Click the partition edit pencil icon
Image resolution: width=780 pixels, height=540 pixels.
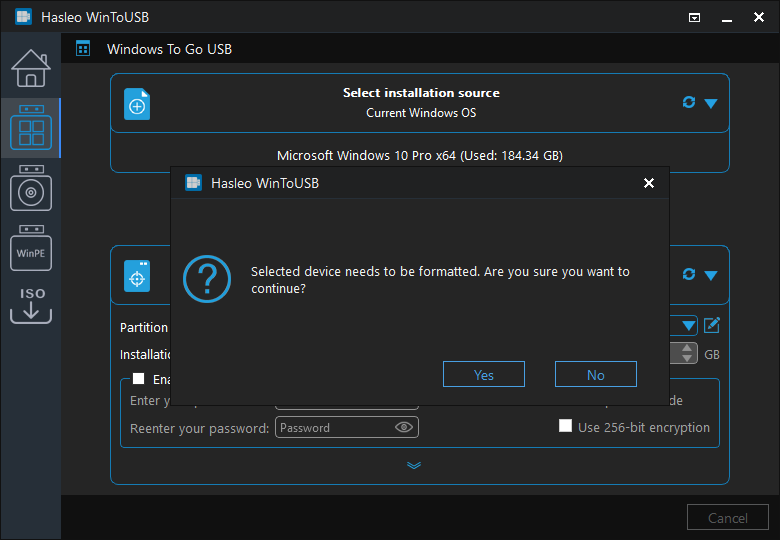[712, 325]
